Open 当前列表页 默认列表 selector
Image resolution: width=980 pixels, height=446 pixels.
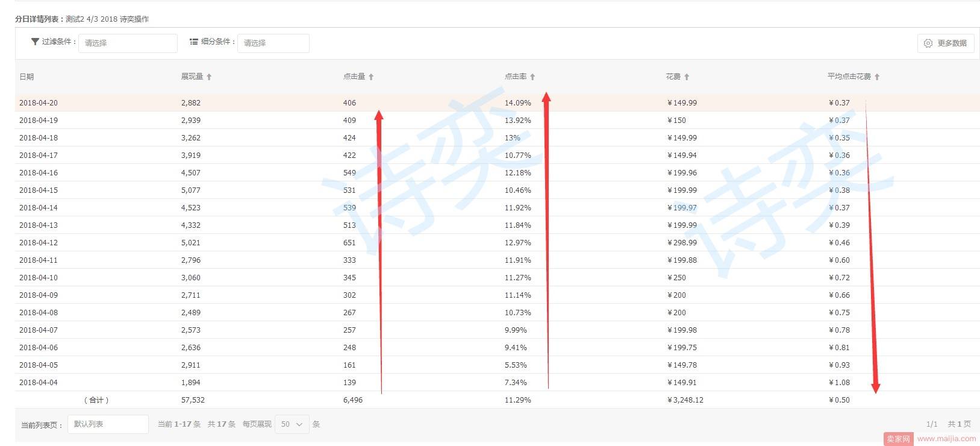(108, 424)
